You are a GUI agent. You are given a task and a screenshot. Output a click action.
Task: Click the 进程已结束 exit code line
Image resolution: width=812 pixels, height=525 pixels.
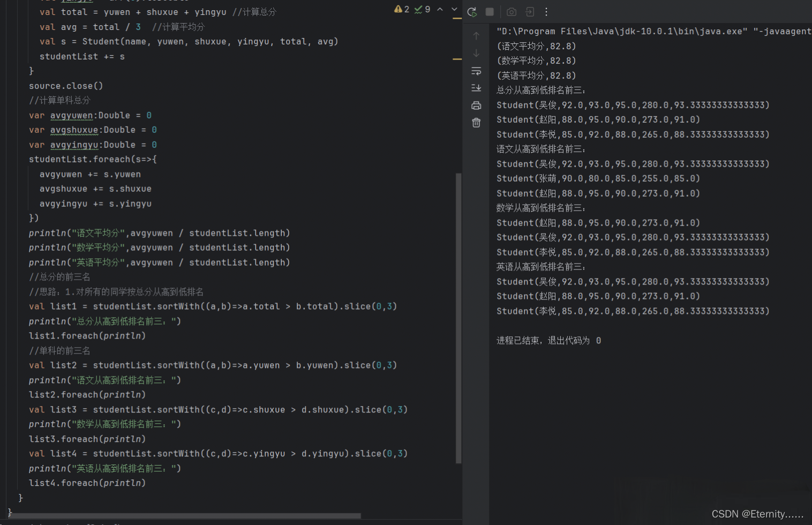[x=548, y=341]
